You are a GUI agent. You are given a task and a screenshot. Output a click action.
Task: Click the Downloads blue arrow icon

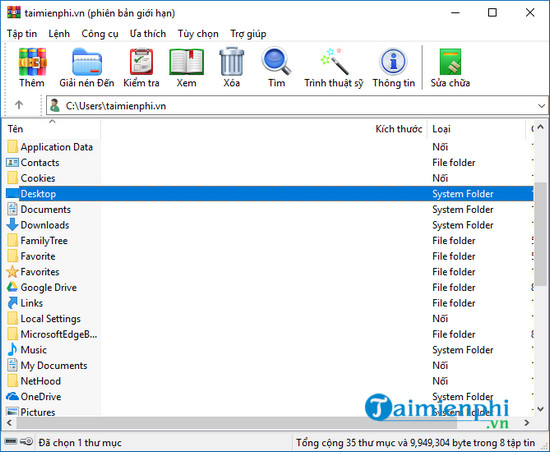[12, 225]
